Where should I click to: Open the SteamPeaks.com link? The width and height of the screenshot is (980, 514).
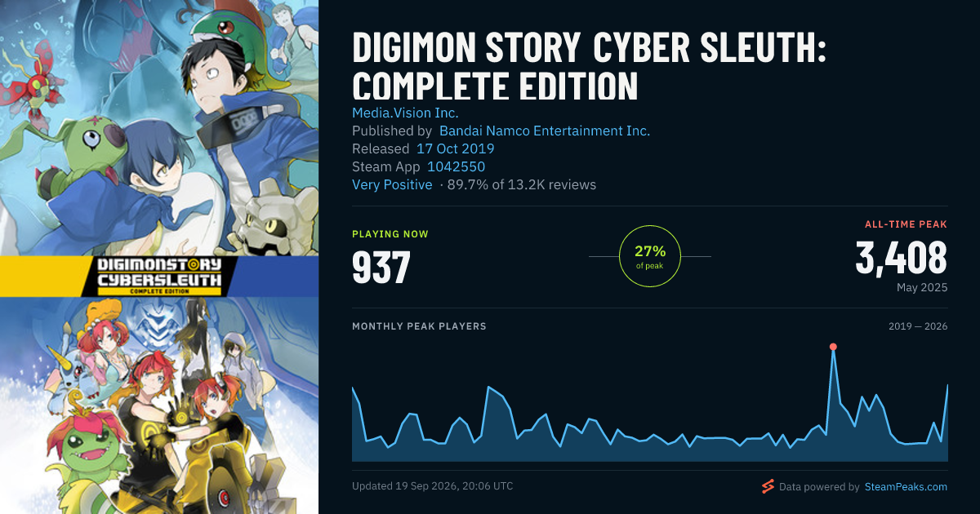[905, 487]
